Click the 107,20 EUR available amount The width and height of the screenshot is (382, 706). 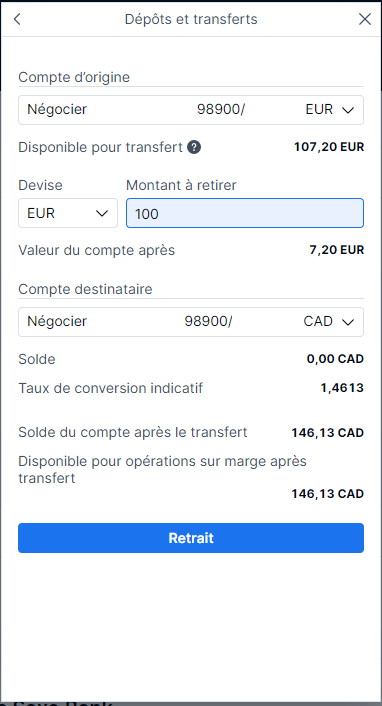tap(329, 147)
